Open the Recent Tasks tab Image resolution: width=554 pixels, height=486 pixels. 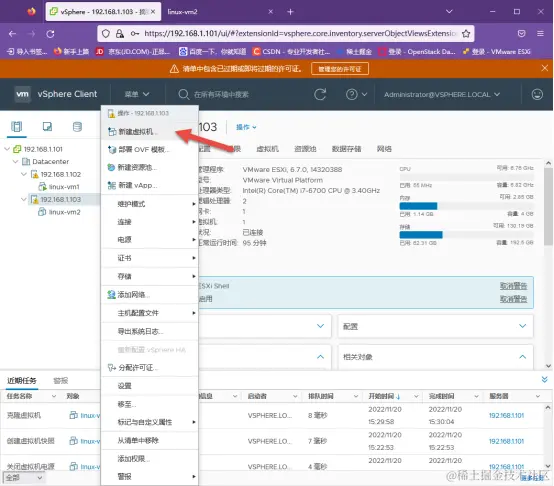[x=22, y=381]
